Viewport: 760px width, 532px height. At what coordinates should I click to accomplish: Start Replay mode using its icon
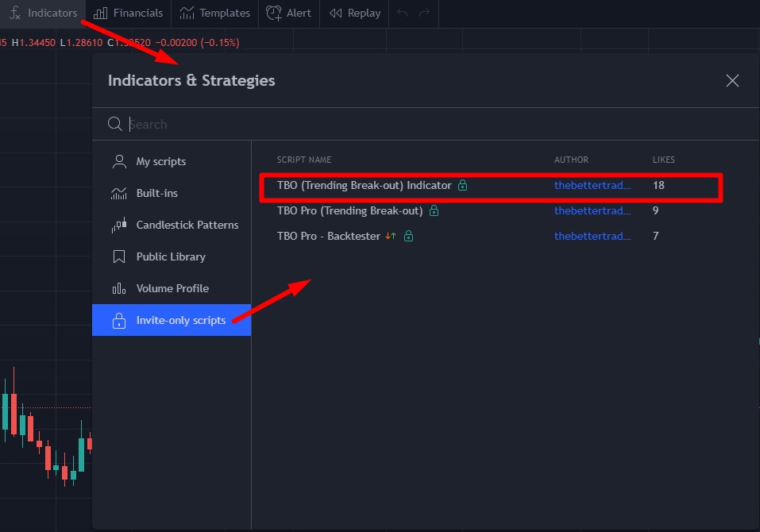click(335, 13)
